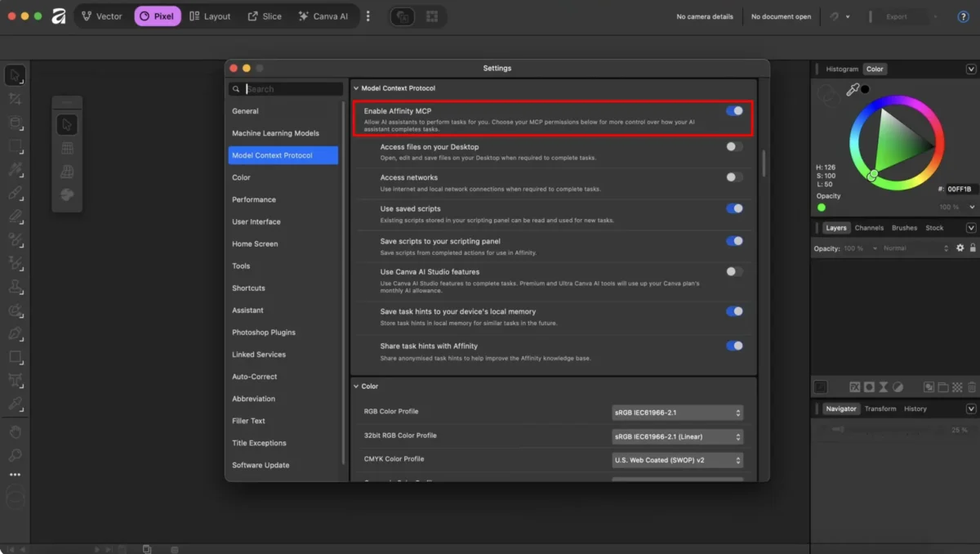The height and width of the screenshot is (554, 980).
Task: Click the live filters icon
Action: coord(898,387)
